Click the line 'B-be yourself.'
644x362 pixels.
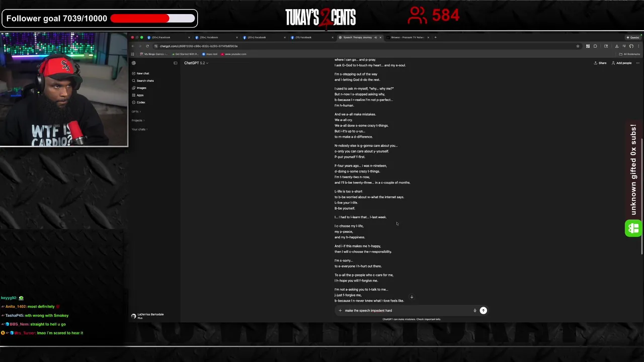pyautogui.click(x=345, y=208)
